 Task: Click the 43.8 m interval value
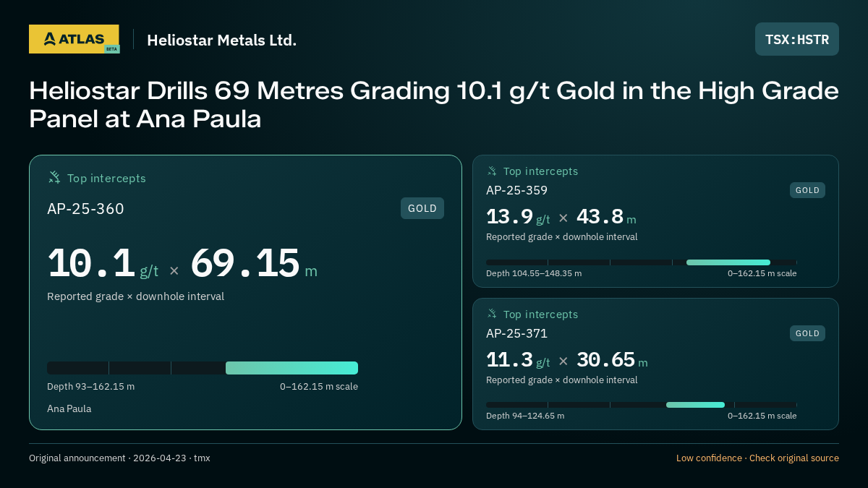606,217
